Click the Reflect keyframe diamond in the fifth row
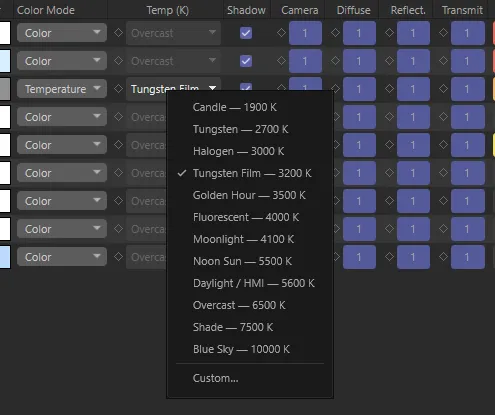This screenshot has width=495, height=415. [389, 145]
